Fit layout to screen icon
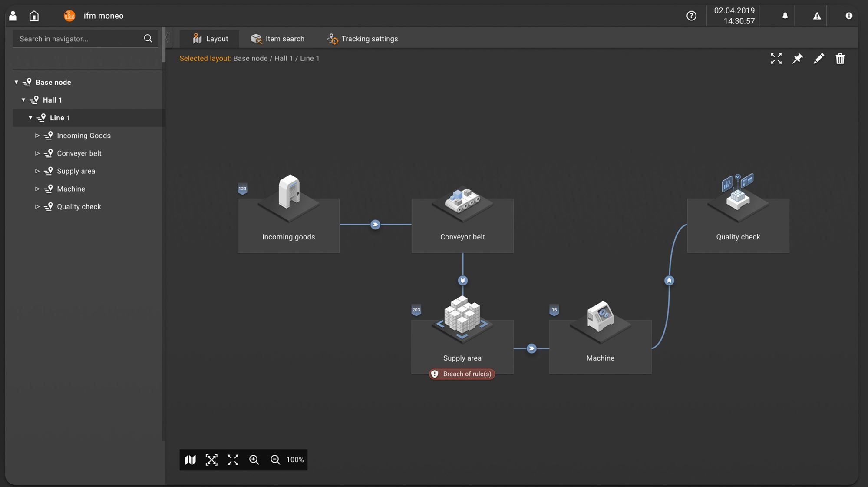 [211, 460]
